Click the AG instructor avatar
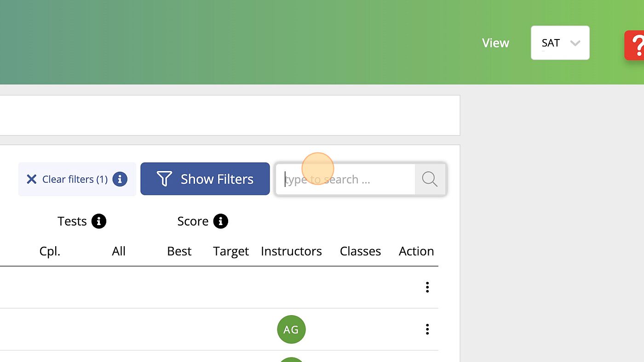Screen dimensions: 644x362 tap(291, 329)
